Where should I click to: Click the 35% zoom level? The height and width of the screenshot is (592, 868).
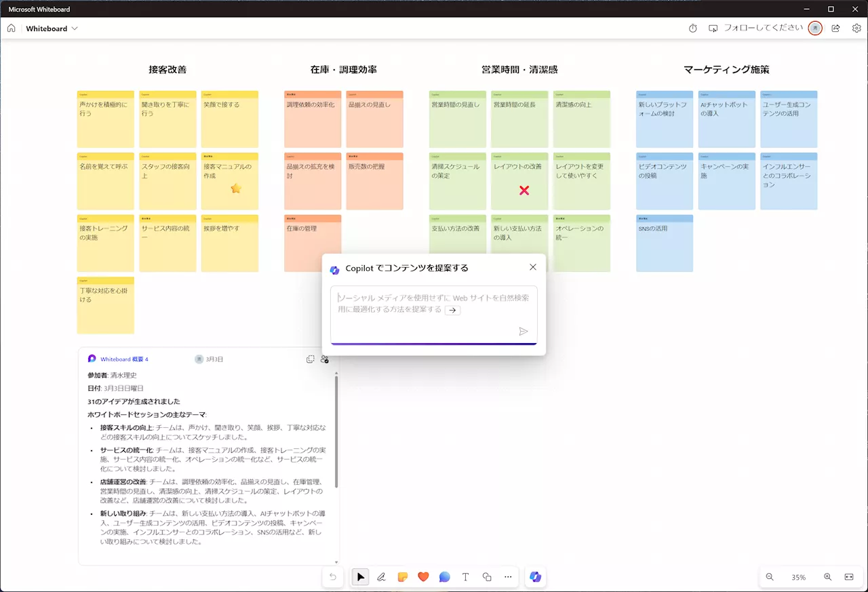(799, 578)
